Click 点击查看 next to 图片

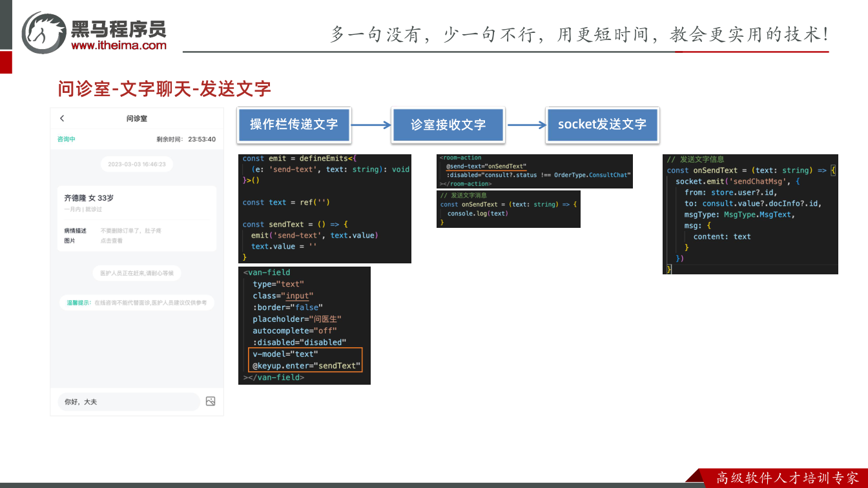coord(111,241)
